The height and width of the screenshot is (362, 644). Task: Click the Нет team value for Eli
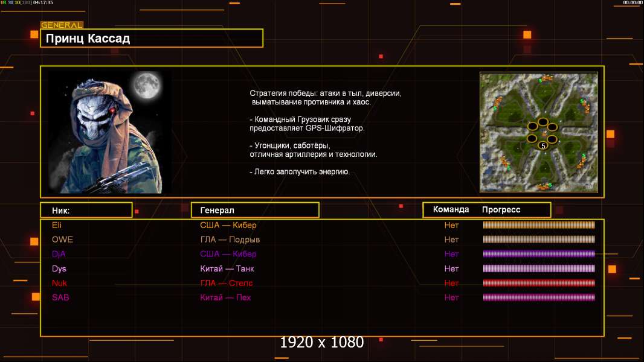(451, 225)
